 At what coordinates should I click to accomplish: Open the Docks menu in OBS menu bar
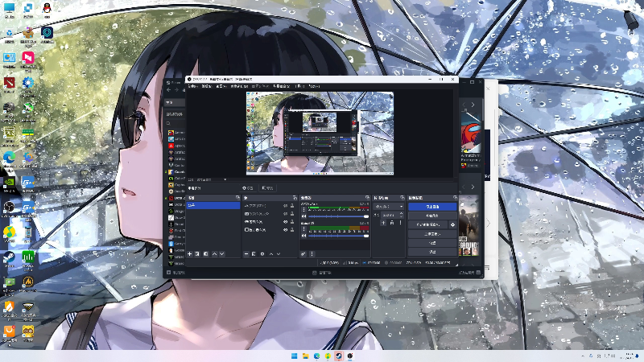point(239,86)
